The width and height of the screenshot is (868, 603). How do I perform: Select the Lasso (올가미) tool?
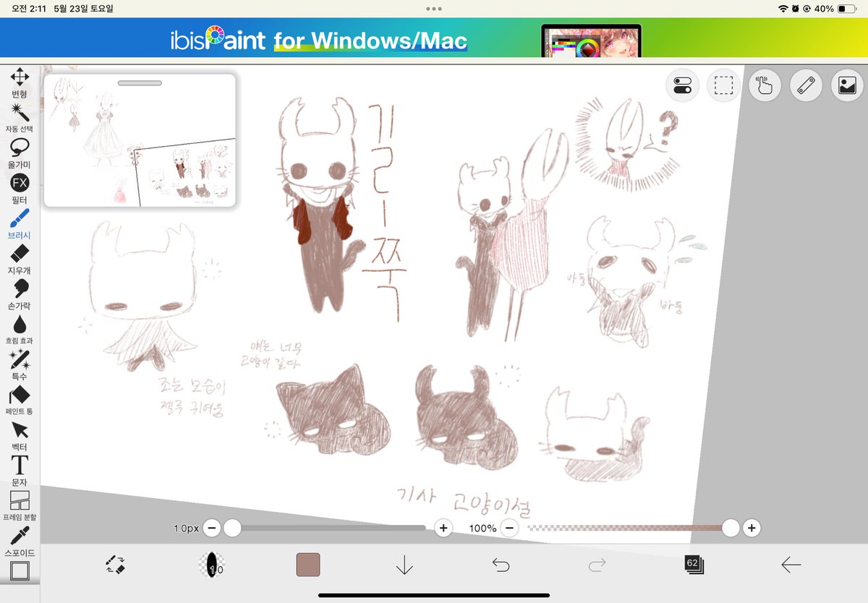click(20, 153)
